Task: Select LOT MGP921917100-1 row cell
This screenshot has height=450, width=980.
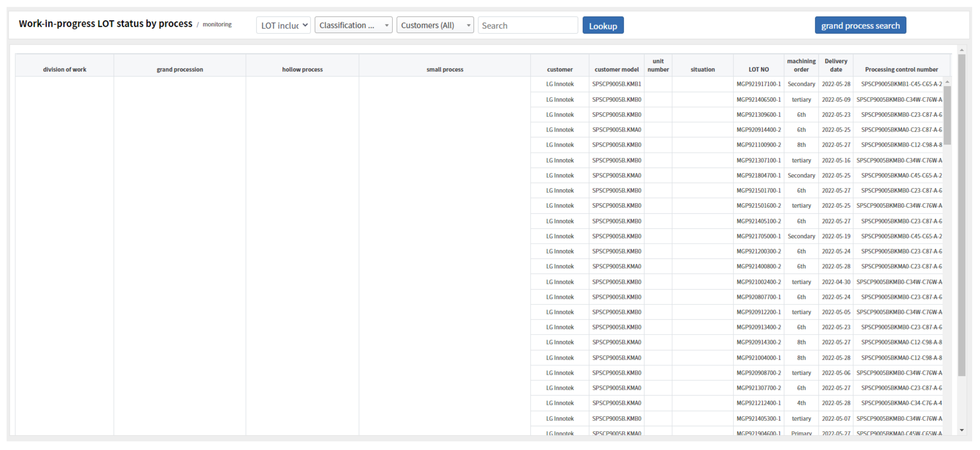Action: point(758,84)
